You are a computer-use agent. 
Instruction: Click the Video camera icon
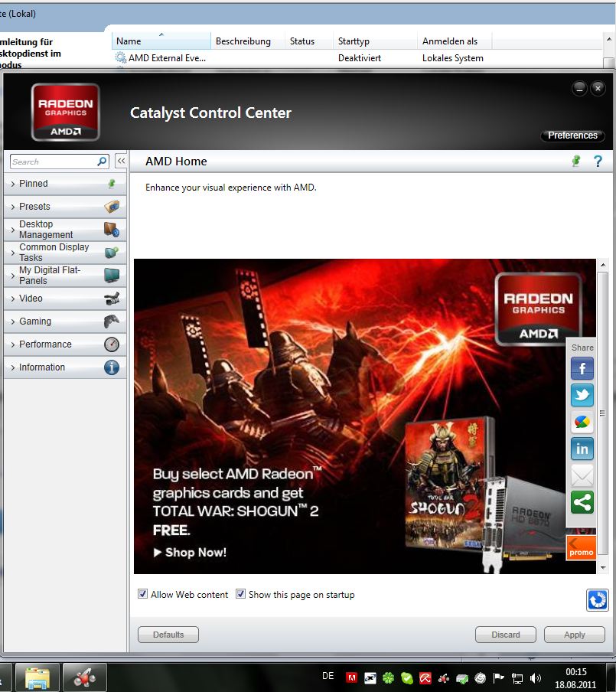[x=112, y=299]
